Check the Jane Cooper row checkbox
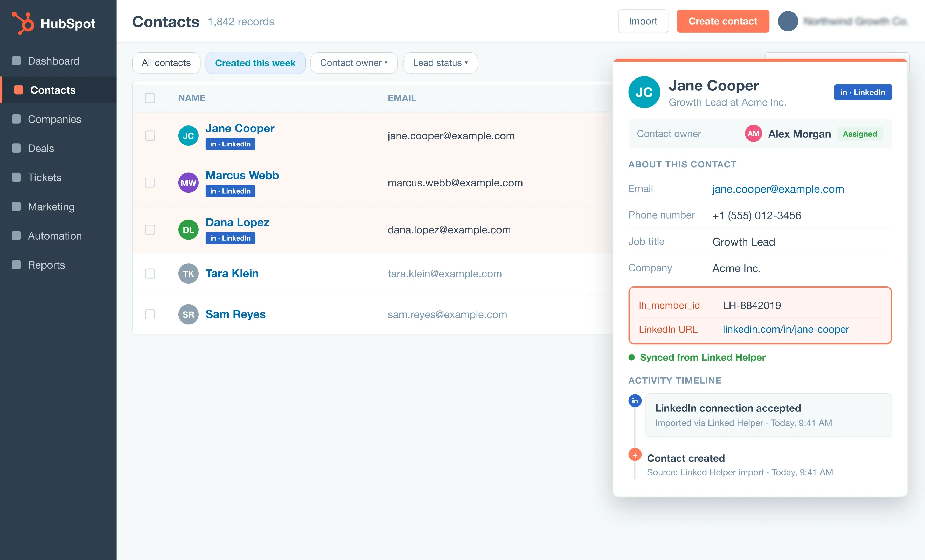925x560 pixels. 150,136
